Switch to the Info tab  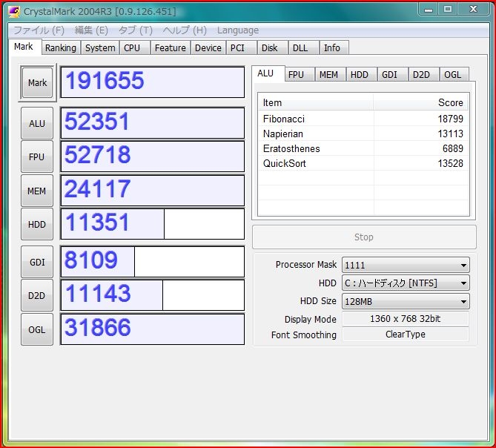(x=334, y=47)
